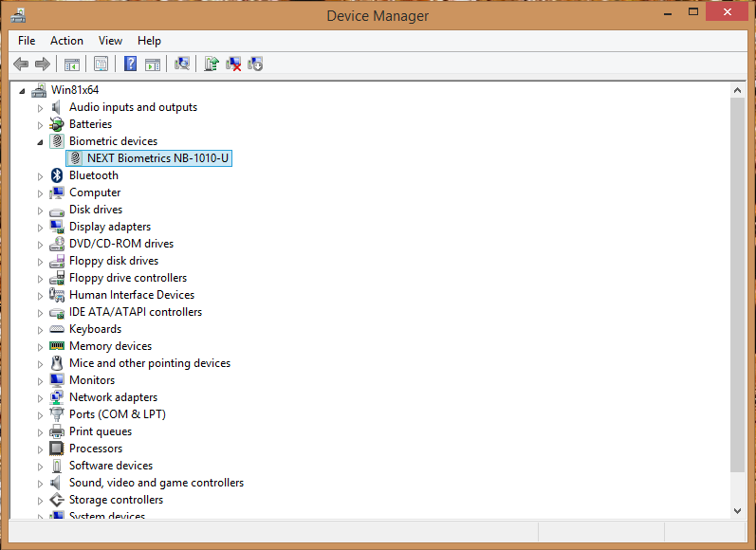Image resolution: width=756 pixels, height=550 pixels.
Task: Click the Show/hide console tree icon
Action: pyautogui.click(x=72, y=64)
